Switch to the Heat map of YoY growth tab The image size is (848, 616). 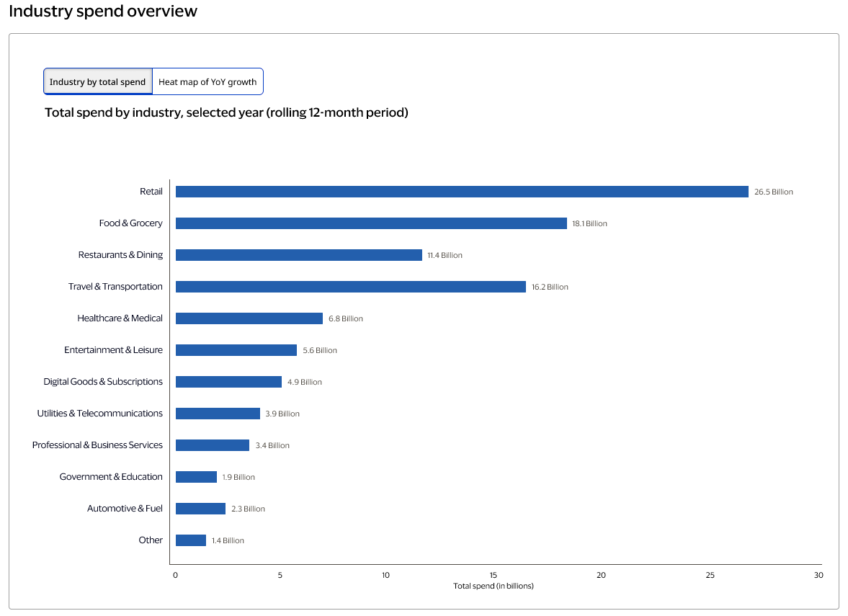pos(207,81)
